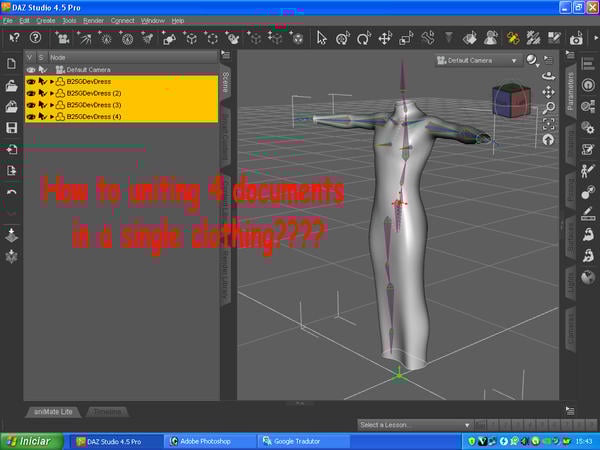Select the Rotate tool
The height and width of the screenshot is (450, 600).
pyautogui.click(x=363, y=38)
